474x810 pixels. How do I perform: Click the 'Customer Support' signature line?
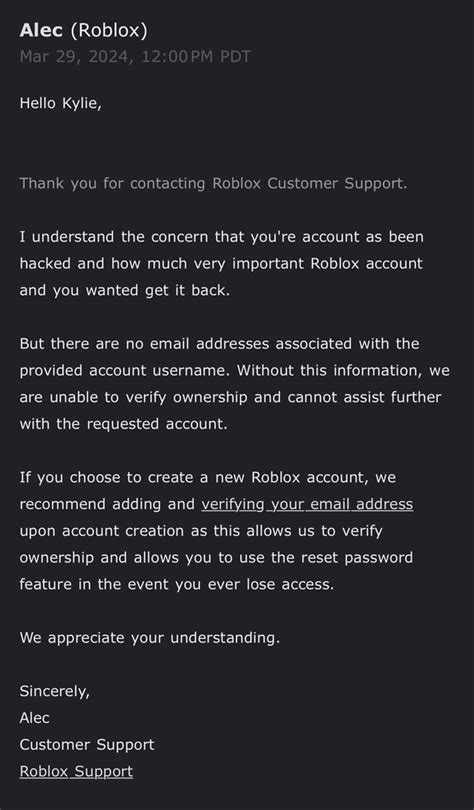pos(87,745)
